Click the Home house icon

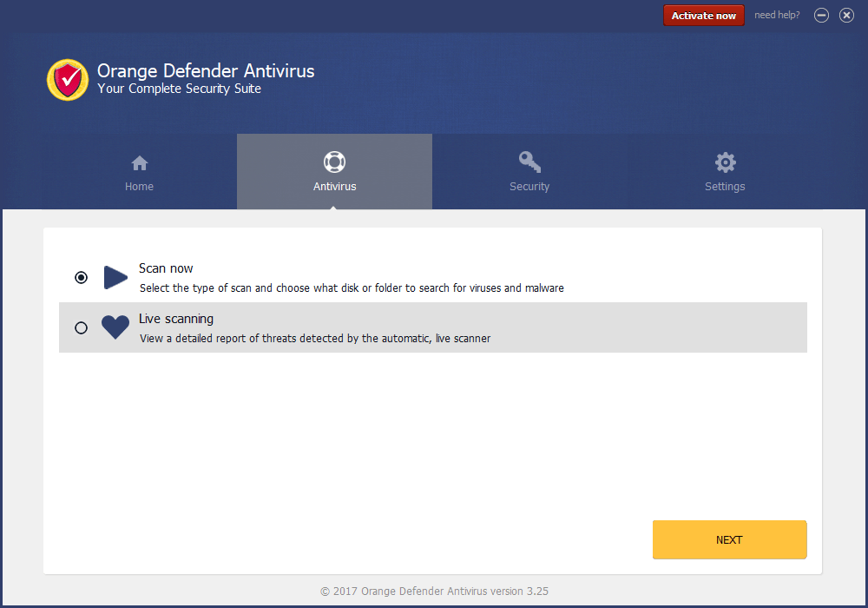coord(139,163)
